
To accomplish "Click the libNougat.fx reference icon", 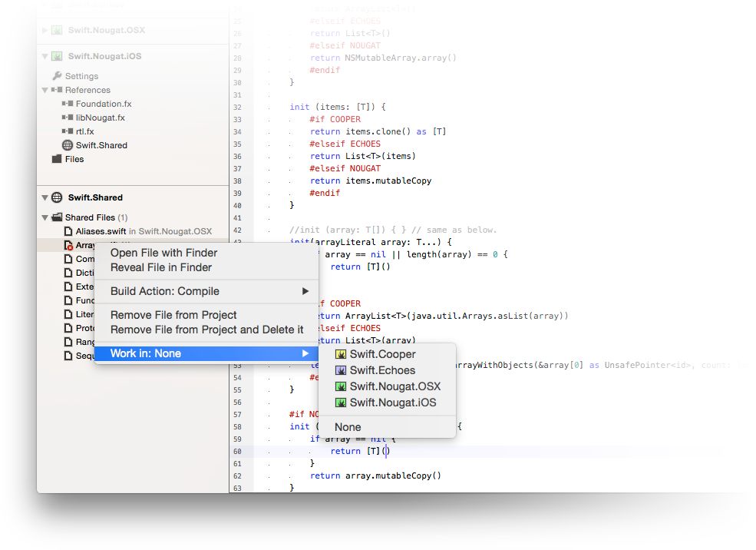I will [68, 118].
